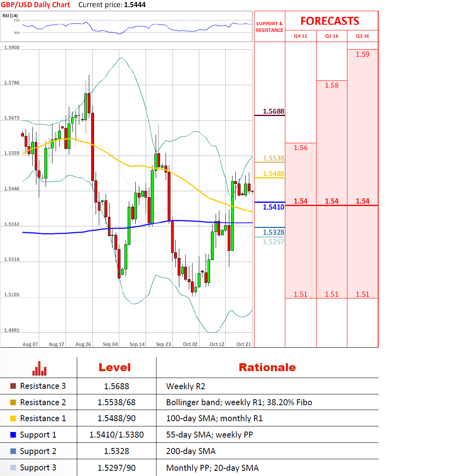Click the 1.5538/68 level cell

click(x=116, y=402)
